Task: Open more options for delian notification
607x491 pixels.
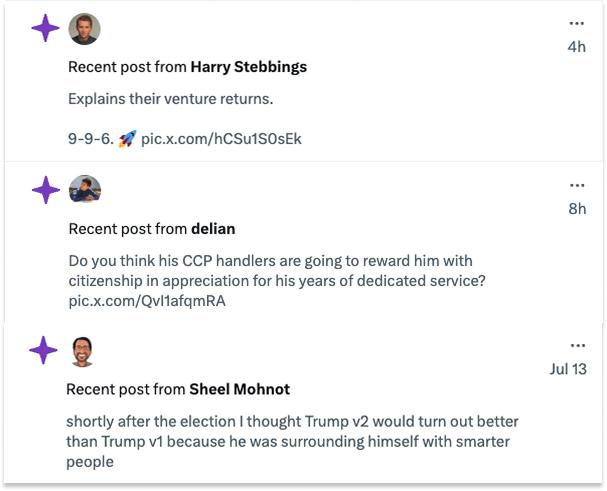Action: click(x=577, y=185)
